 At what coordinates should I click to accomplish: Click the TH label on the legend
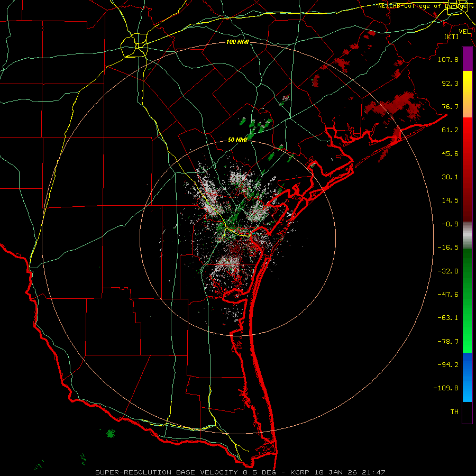(454, 412)
